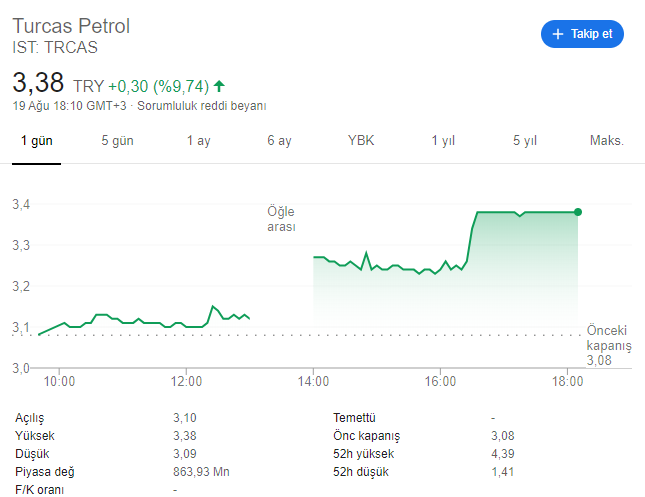Click the 16:00 time axis label
The width and height of the screenshot is (645, 497).
click(440, 381)
